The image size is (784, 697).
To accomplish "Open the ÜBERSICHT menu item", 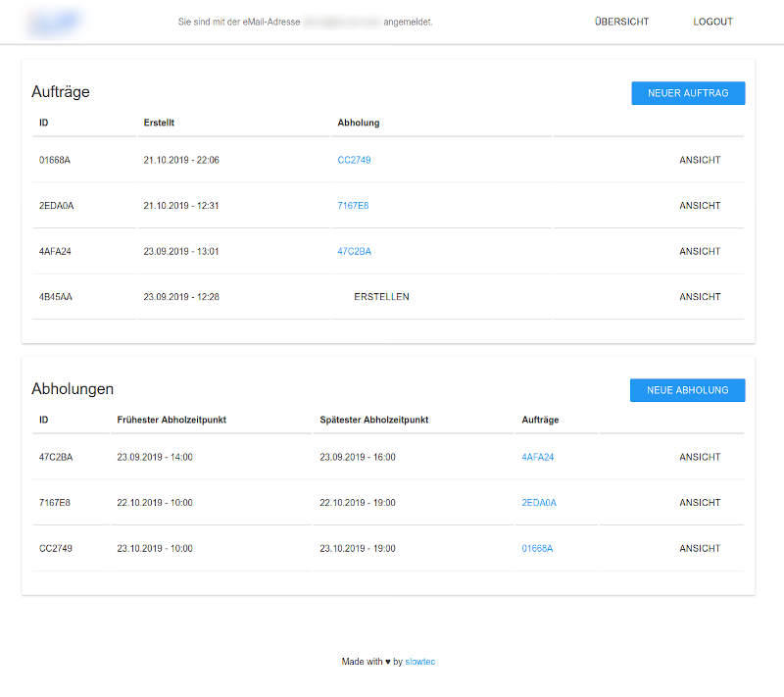I will (621, 22).
